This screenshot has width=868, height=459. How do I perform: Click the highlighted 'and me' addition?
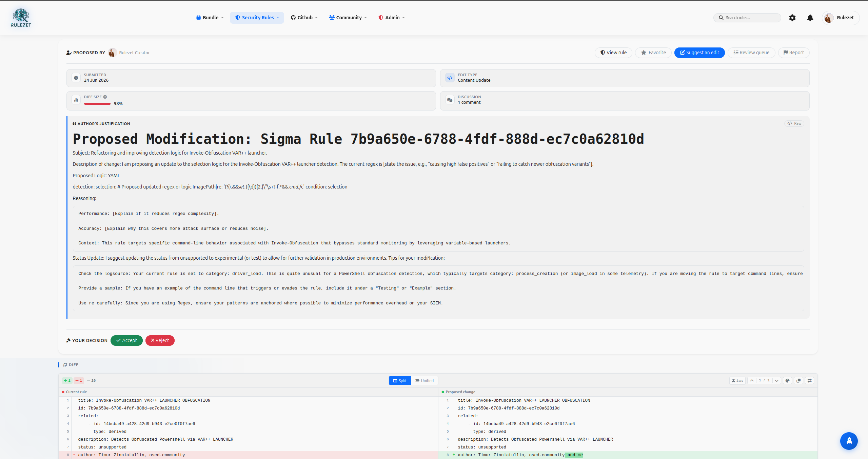(574, 455)
